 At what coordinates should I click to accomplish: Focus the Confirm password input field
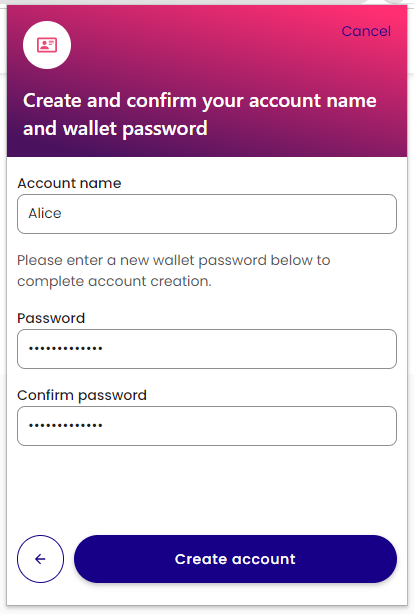(x=207, y=426)
